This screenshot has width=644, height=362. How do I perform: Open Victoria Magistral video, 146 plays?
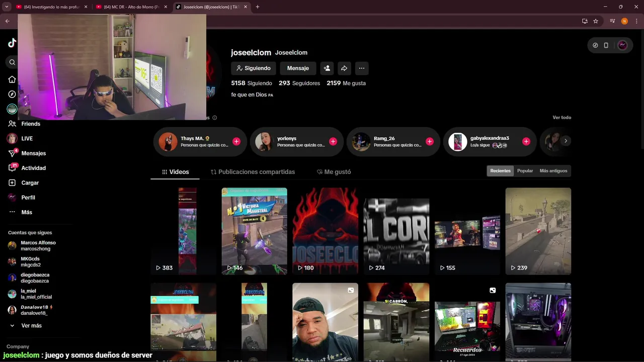point(255,231)
